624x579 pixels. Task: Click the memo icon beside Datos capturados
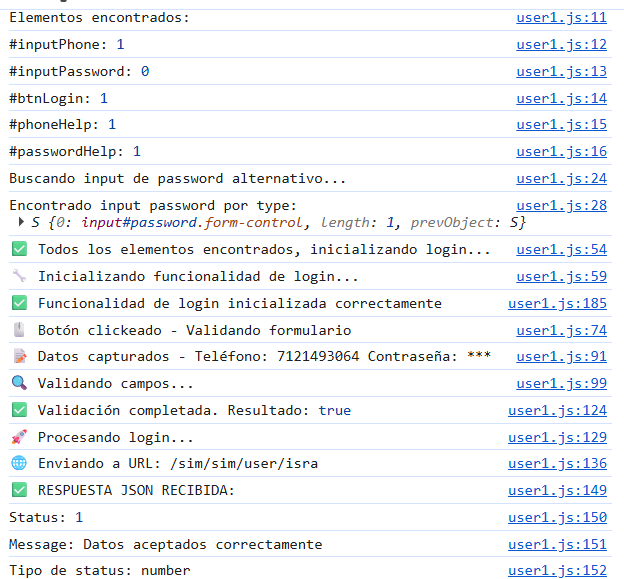[19, 357]
